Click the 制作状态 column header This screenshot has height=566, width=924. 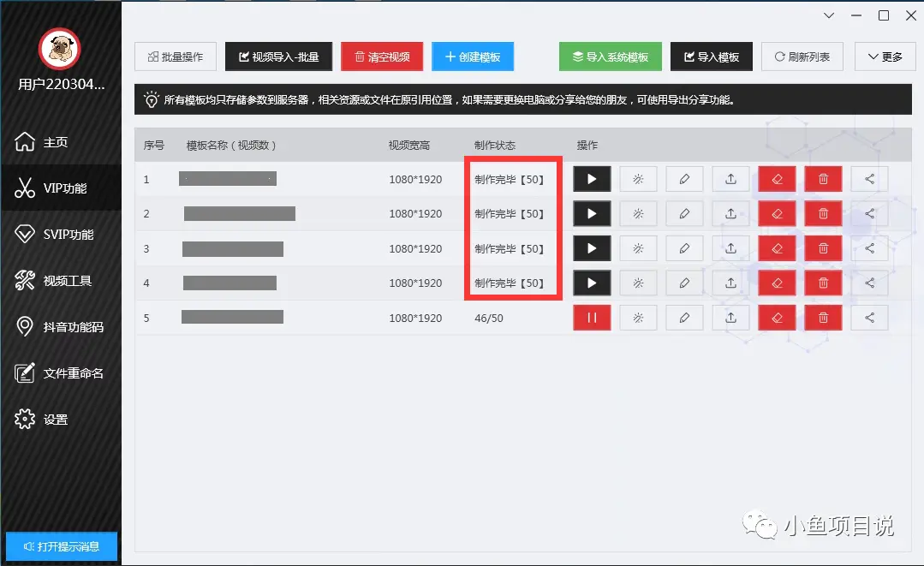pyautogui.click(x=494, y=145)
